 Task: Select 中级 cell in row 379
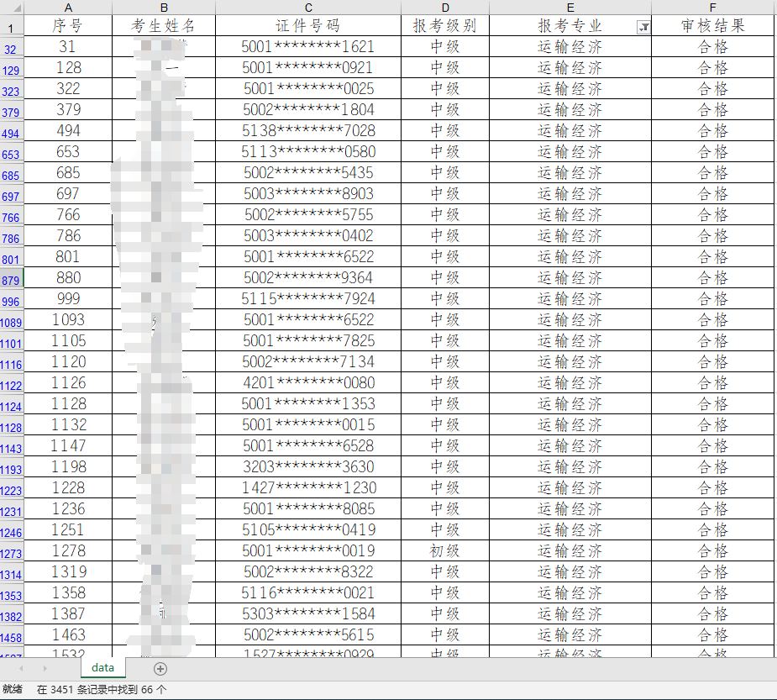coord(445,110)
